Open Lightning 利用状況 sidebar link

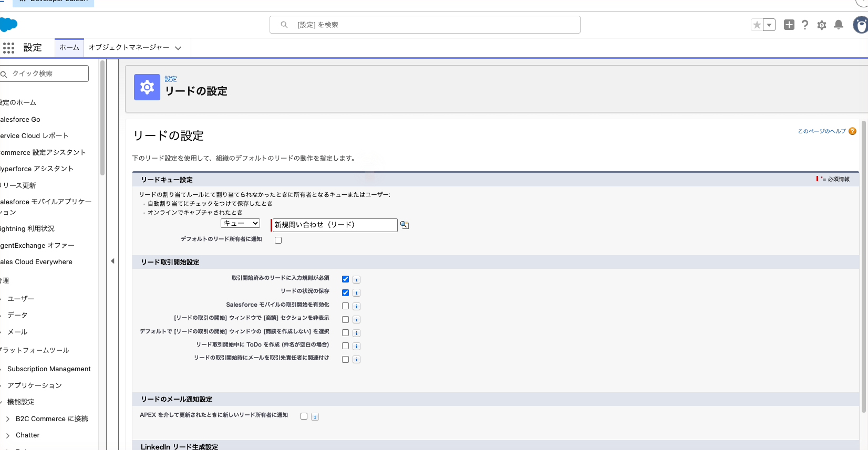pyautogui.click(x=27, y=229)
